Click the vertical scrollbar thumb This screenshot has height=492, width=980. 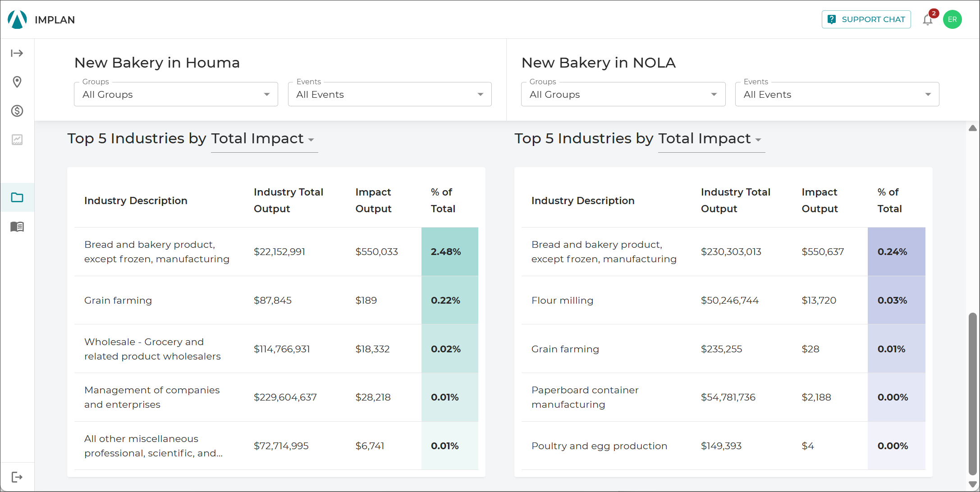point(973,393)
